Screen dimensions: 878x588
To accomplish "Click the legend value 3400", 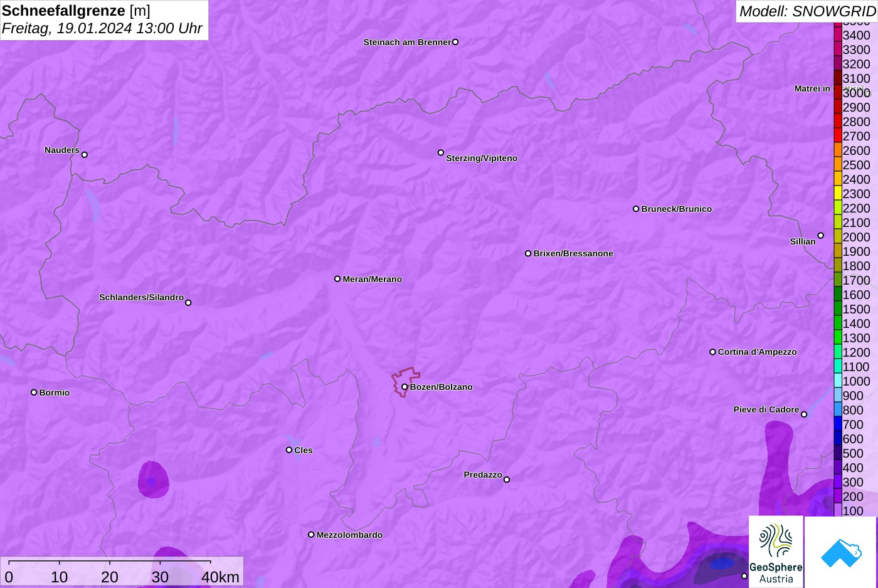I will 856,35.
